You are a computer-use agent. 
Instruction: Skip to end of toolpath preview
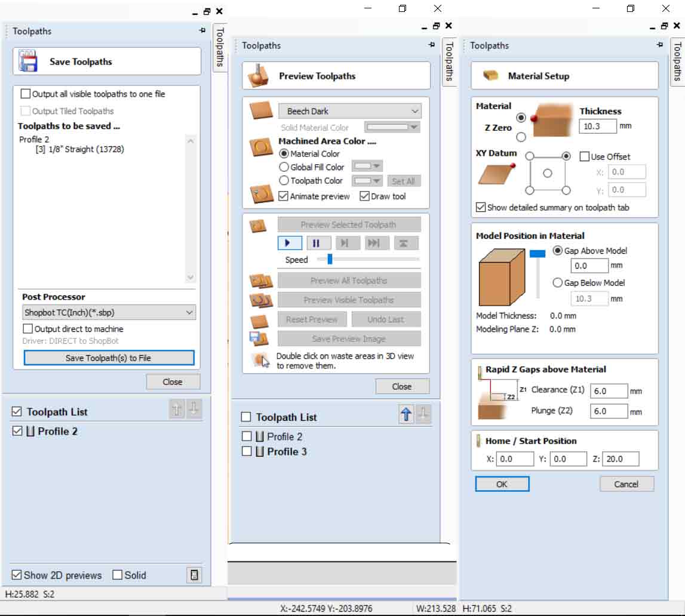377,243
